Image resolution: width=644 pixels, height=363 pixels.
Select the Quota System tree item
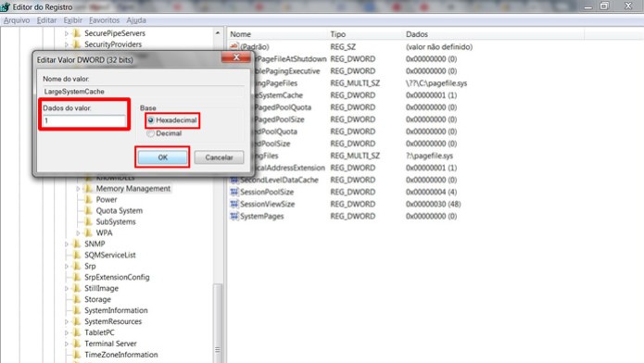click(x=120, y=210)
